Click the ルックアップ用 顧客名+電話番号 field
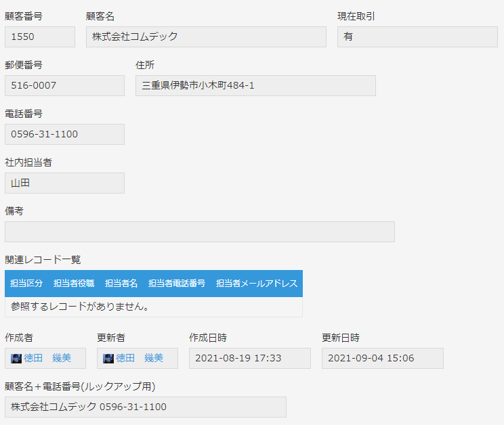This screenshot has height=425, width=504. point(146,407)
